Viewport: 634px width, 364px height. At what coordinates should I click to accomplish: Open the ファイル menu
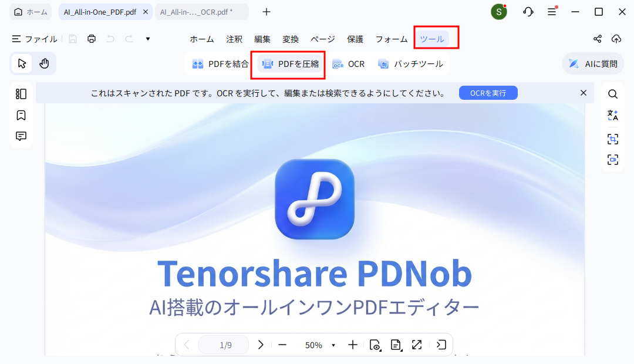tap(35, 39)
